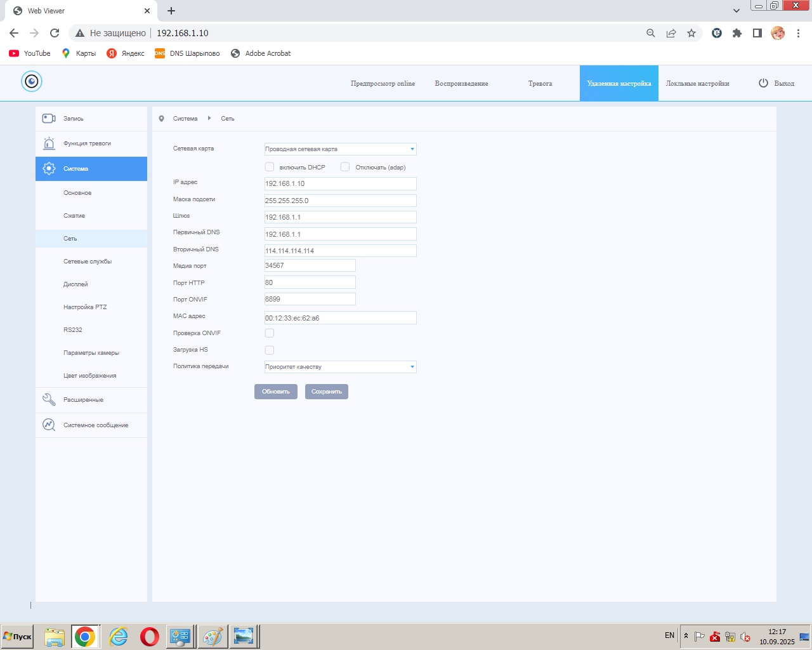Click the Системное сообщение chart icon

tap(49, 425)
